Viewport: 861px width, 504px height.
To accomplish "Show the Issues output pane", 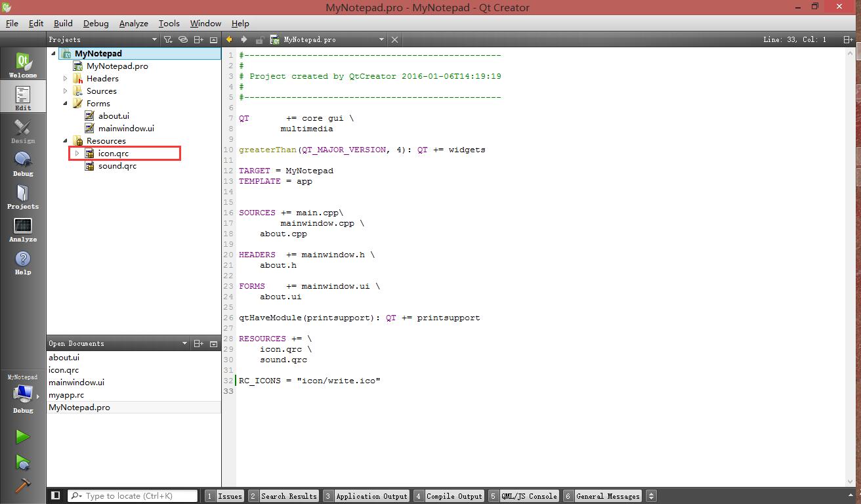I will pyautogui.click(x=224, y=496).
